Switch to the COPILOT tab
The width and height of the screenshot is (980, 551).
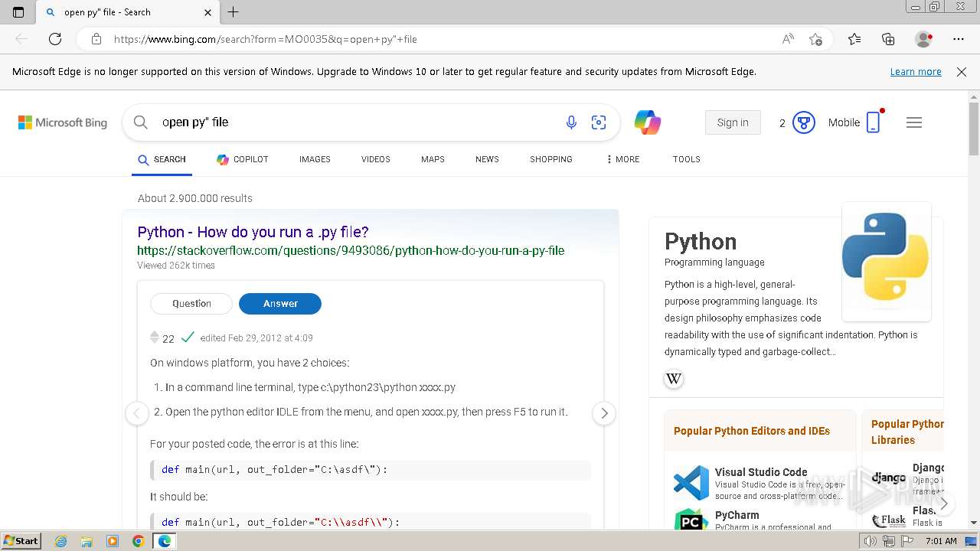[x=243, y=159]
